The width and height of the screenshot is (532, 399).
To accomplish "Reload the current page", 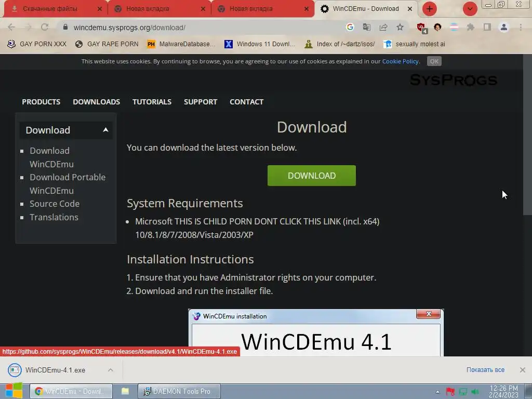I will [x=45, y=27].
